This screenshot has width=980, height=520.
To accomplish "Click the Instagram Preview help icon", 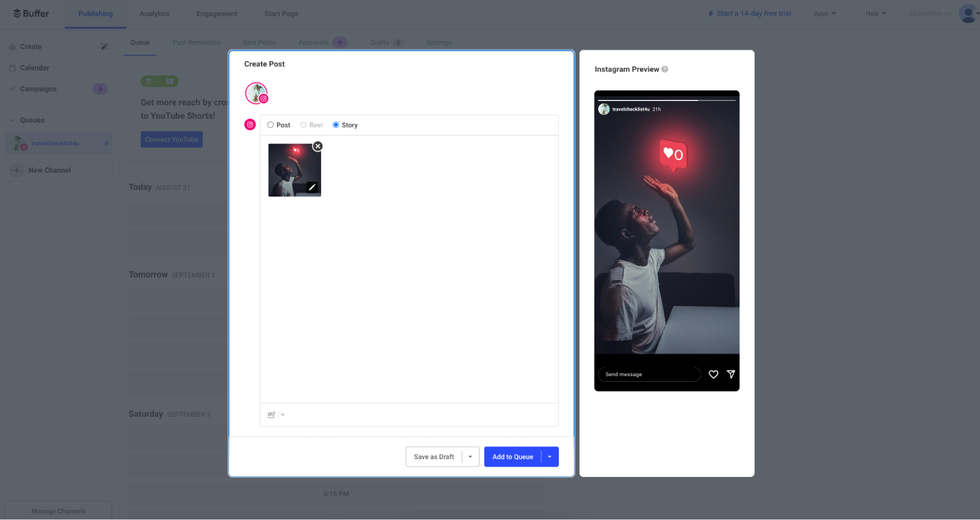I will (665, 69).
